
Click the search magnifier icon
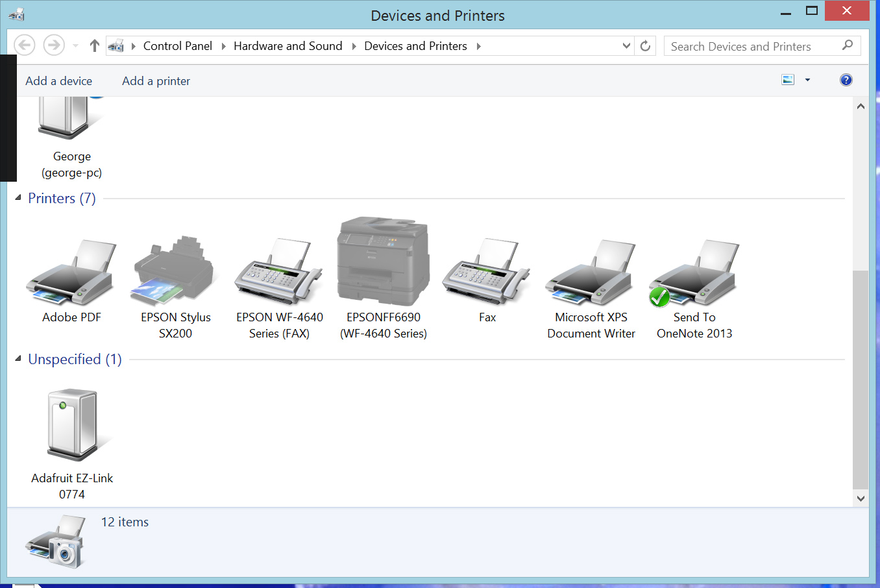[848, 45]
